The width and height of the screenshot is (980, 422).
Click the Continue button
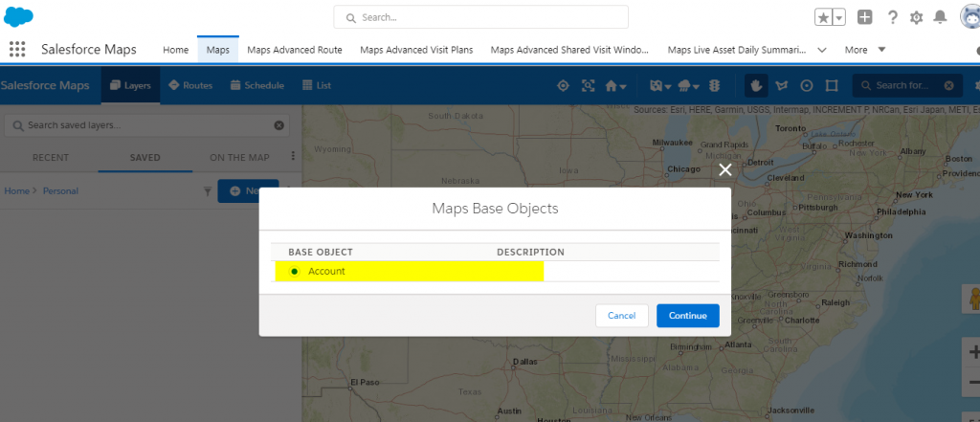point(687,316)
